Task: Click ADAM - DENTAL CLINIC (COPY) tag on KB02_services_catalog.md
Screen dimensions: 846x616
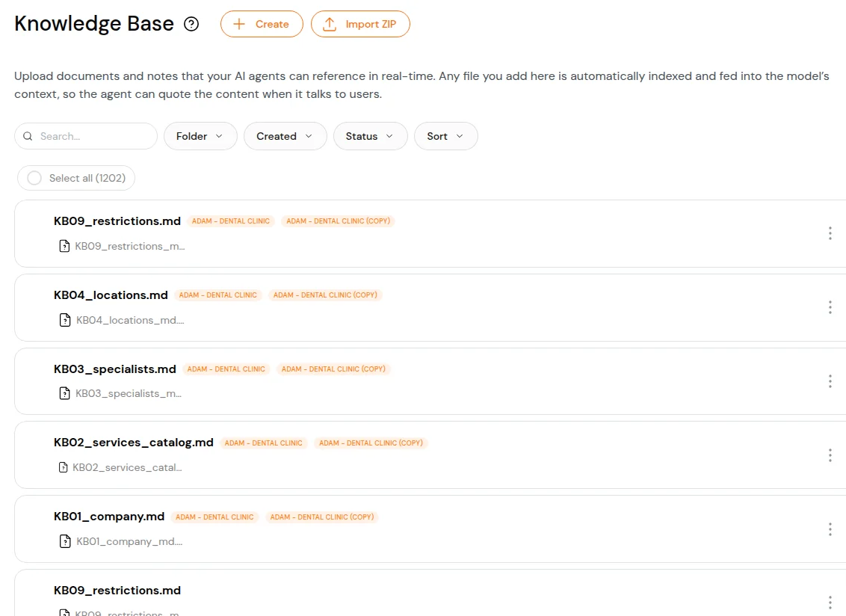Action: tap(371, 443)
